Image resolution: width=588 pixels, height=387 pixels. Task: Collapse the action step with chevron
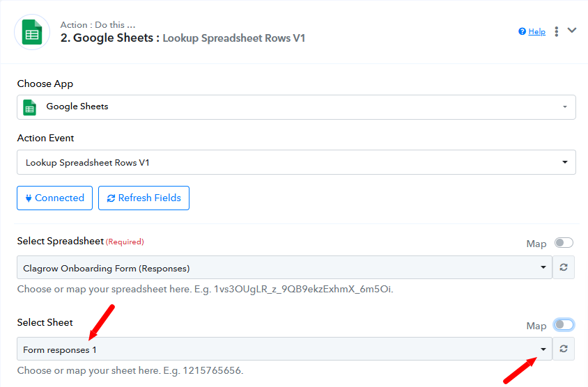click(571, 31)
